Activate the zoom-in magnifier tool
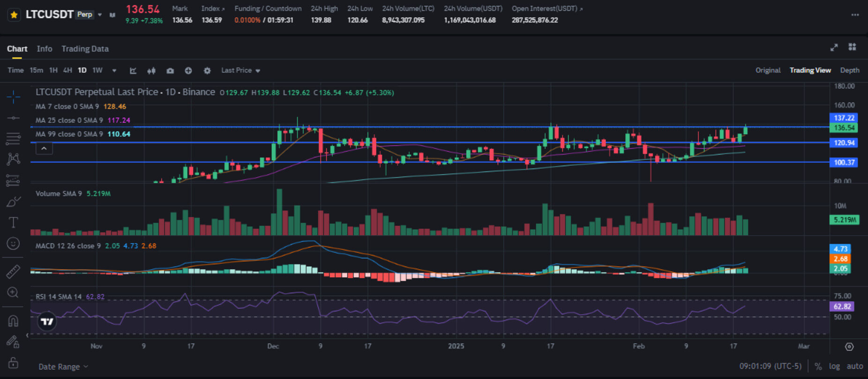This screenshot has height=379, width=868. click(13, 293)
